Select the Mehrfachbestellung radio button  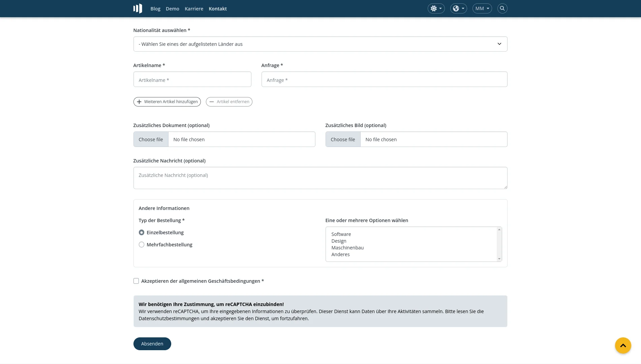pos(142,244)
